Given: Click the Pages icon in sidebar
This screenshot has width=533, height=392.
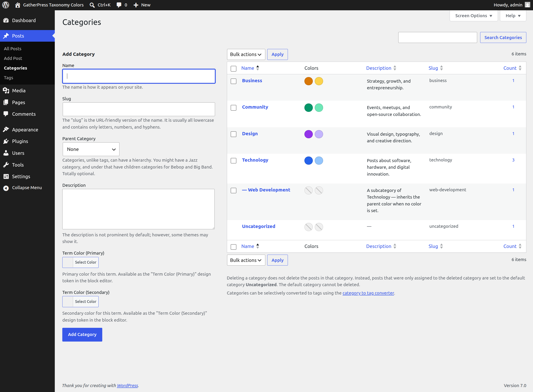Looking at the screenshot, I should point(6,102).
